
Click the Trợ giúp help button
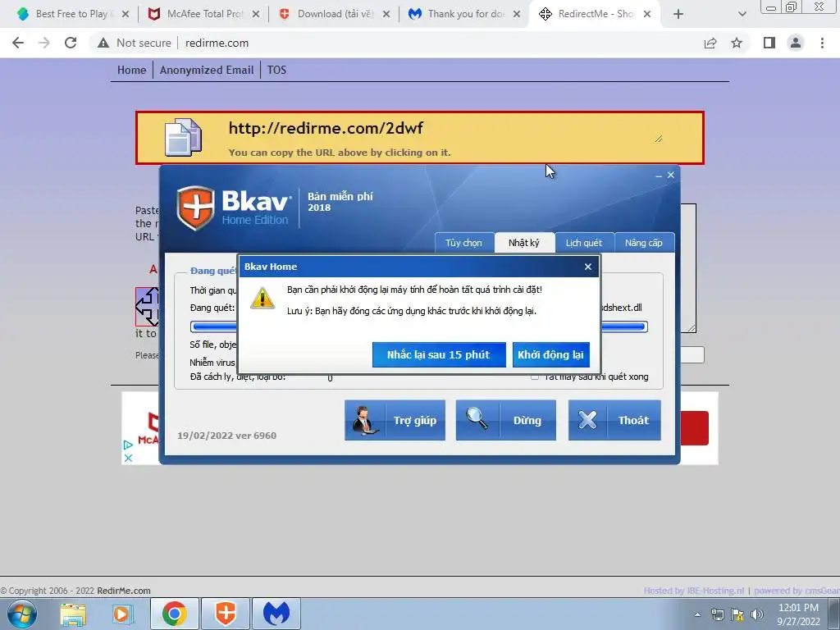pyautogui.click(x=395, y=420)
